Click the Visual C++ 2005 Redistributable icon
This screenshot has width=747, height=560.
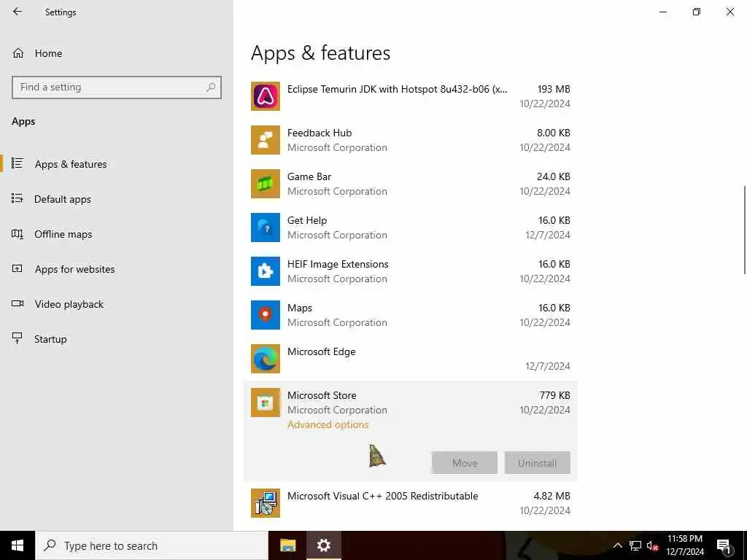(266, 503)
